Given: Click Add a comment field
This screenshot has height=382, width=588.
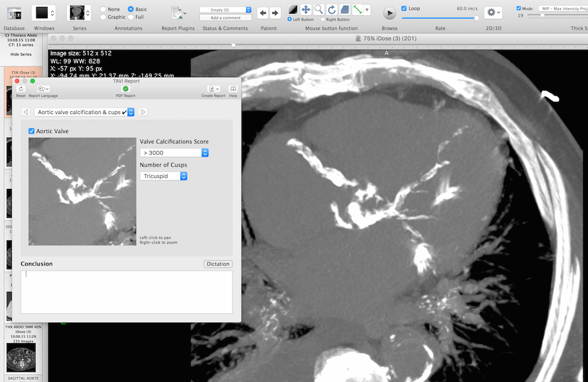Looking at the screenshot, I should 225,18.
